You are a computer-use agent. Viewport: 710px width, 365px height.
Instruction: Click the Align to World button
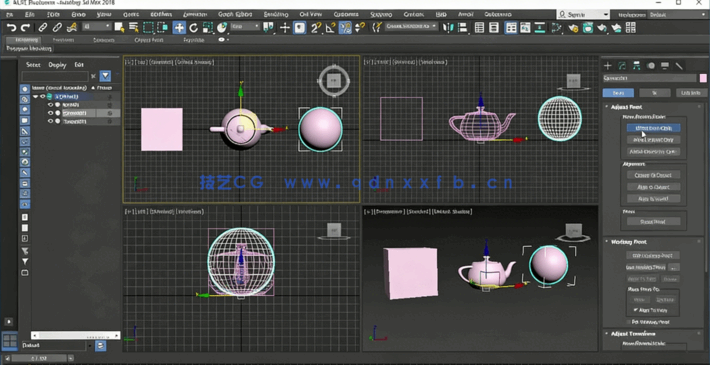pyautogui.click(x=653, y=198)
